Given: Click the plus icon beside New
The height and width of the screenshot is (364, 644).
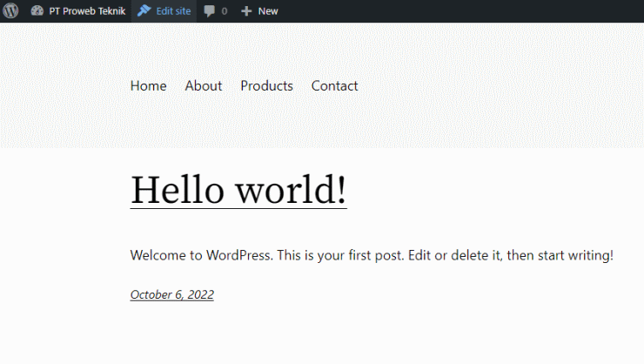Looking at the screenshot, I should tap(246, 11).
